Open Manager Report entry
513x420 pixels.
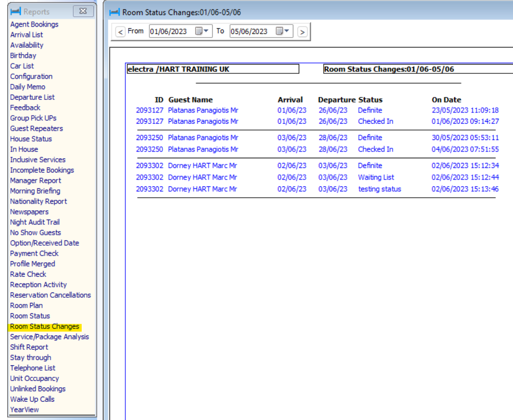36,181
